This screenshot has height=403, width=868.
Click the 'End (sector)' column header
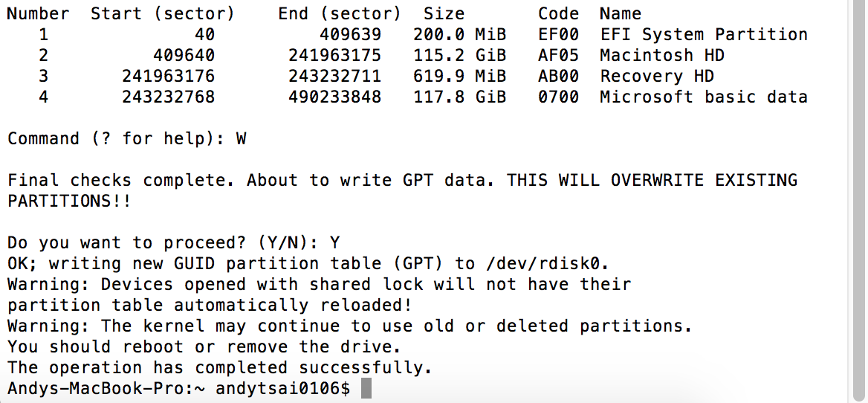click(x=339, y=14)
